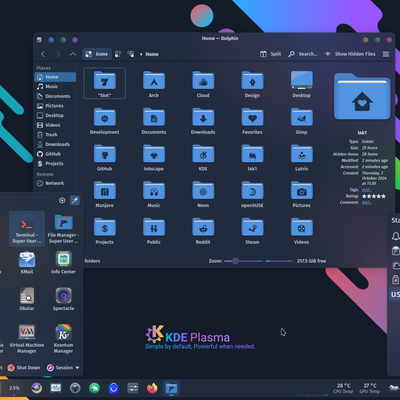
Task: Open the GitHub folder in file grid
Action: [104, 157]
